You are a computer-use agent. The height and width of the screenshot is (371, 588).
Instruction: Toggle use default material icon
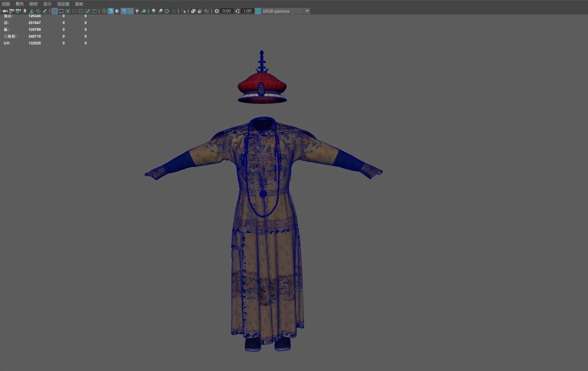(x=117, y=11)
